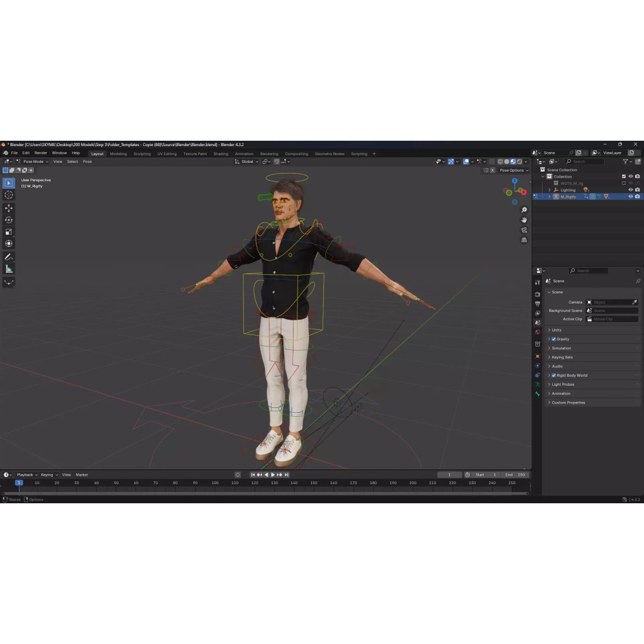Open the Object properties tab

click(537, 356)
